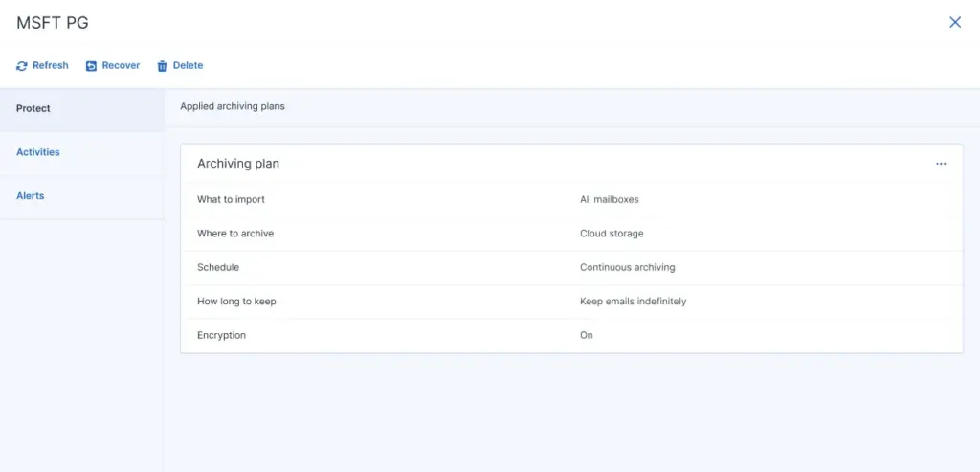The width and height of the screenshot is (980, 472).
Task: Close the MSFT PG panel
Action: pos(954,22)
